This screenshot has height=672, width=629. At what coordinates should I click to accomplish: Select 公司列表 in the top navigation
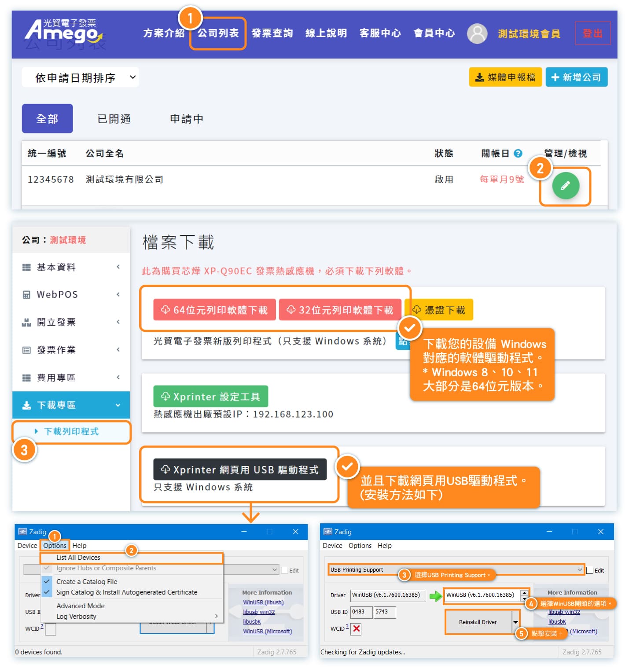pos(218,33)
